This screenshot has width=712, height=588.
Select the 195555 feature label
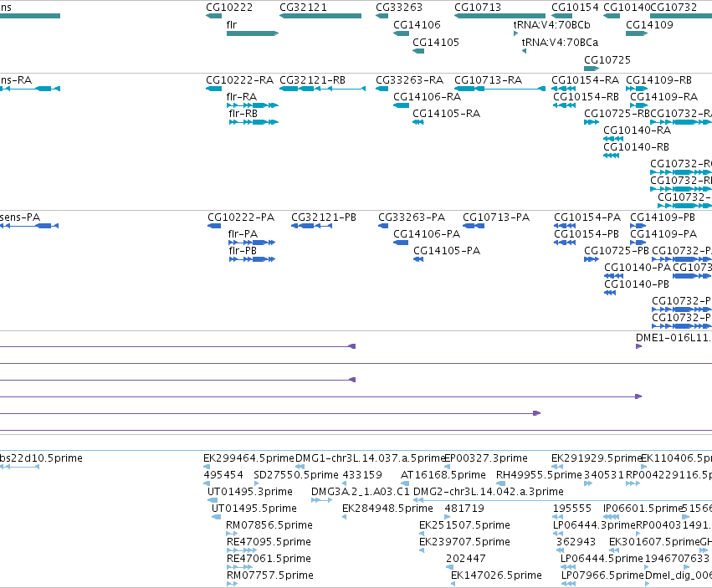(572, 509)
